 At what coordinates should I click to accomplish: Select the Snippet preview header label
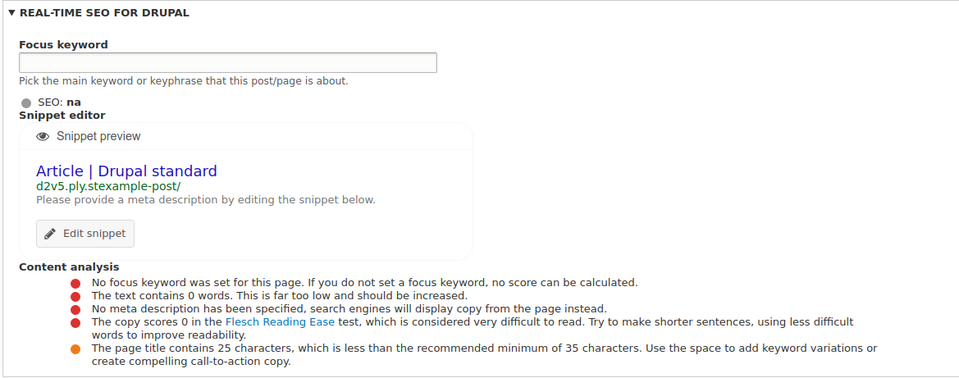point(98,136)
